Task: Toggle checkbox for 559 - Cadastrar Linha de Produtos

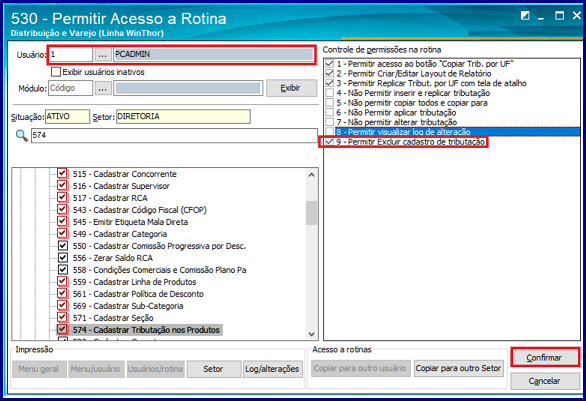Action: click(62, 282)
